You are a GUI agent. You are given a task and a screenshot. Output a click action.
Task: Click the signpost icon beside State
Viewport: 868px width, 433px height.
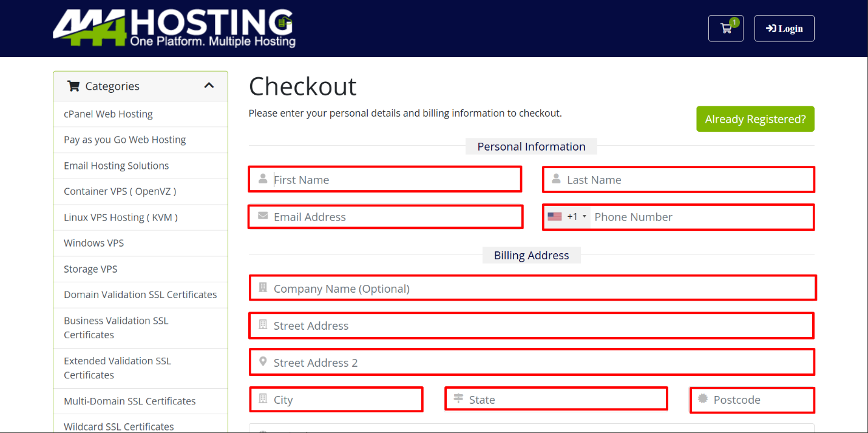pyautogui.click(x=458, y=399)
